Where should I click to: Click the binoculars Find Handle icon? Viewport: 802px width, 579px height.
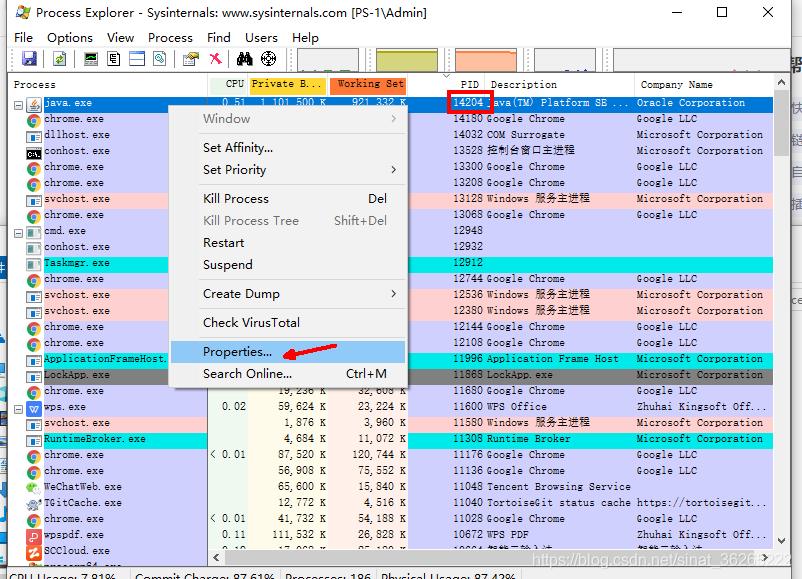click(x=244, y=59)
